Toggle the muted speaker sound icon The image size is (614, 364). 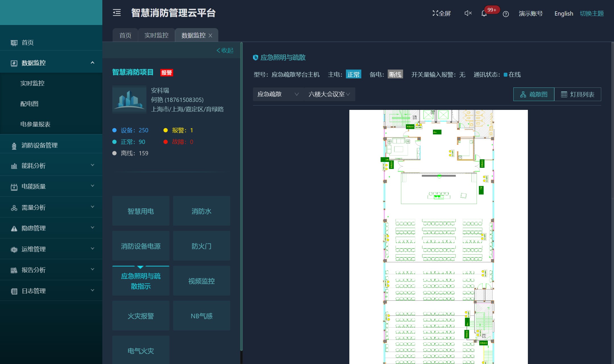(468, 13)
